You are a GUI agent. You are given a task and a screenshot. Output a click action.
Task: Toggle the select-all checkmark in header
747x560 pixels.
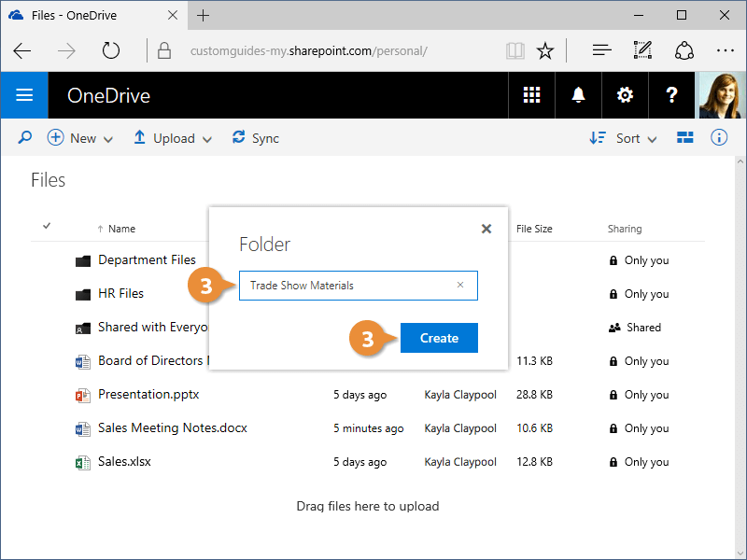tap(47, 226)
